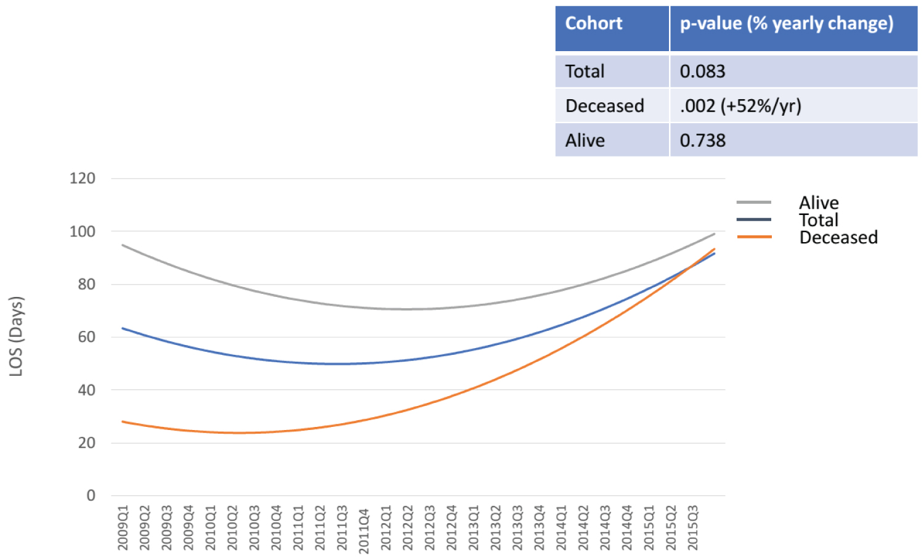The width and height of the screenshot is (924, 560).
Task: Click the LOS (Days) axis title
Action: pyautogui.click(x=16, y=336)
